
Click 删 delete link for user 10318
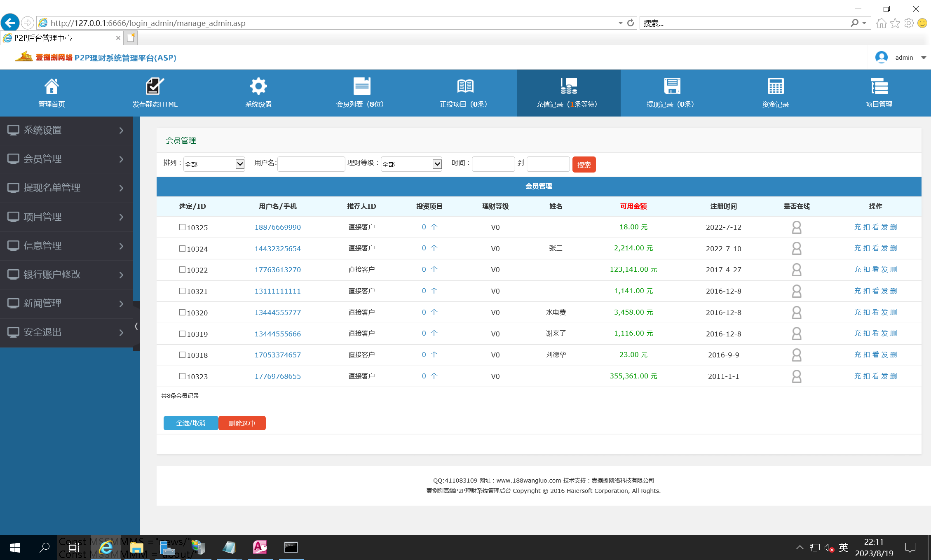coord(893,355)
